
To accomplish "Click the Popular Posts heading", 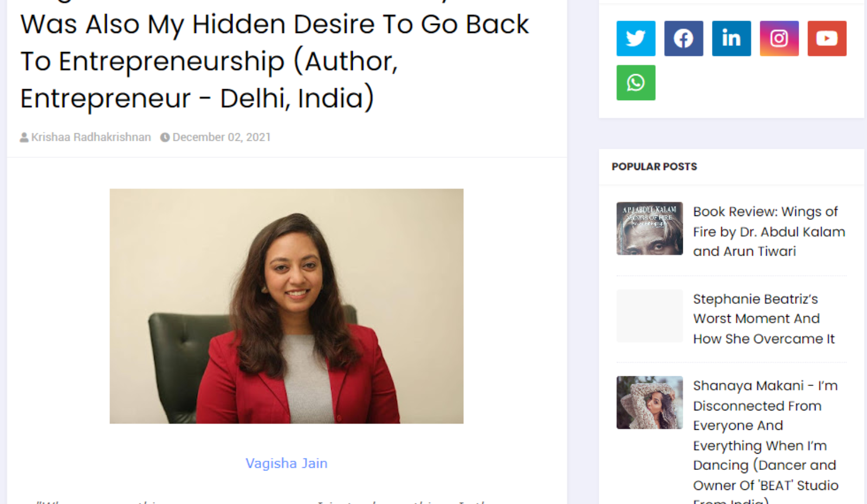I will [654, 167].
